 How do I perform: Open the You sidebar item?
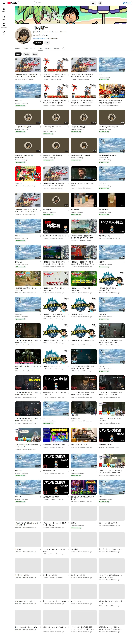4,33
